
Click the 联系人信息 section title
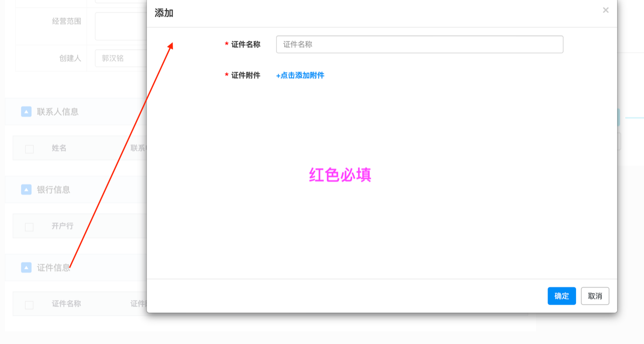point(58,112)
